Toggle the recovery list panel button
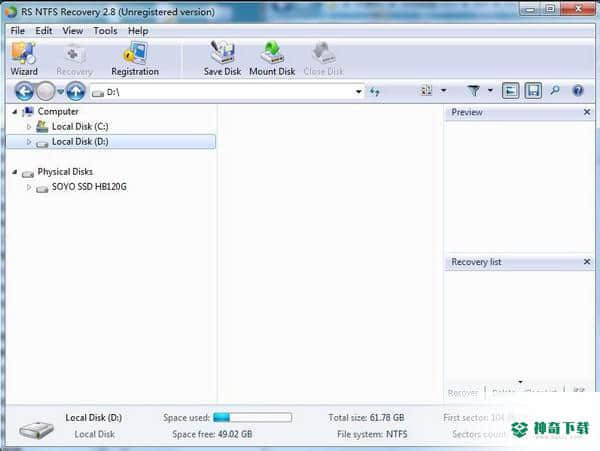This screenshot has height=451, width=600. [x=533, y=91]
